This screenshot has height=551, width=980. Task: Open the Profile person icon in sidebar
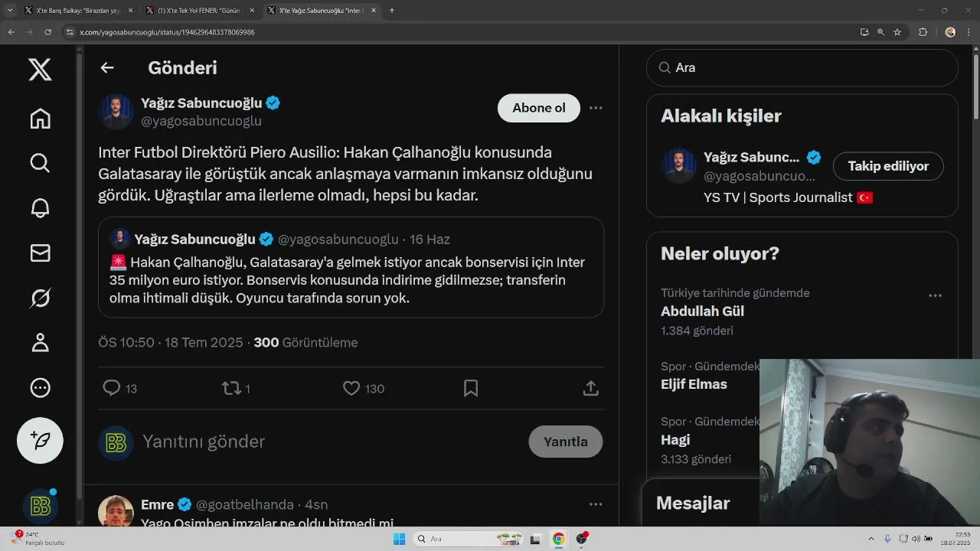click(x=40, y=342)
